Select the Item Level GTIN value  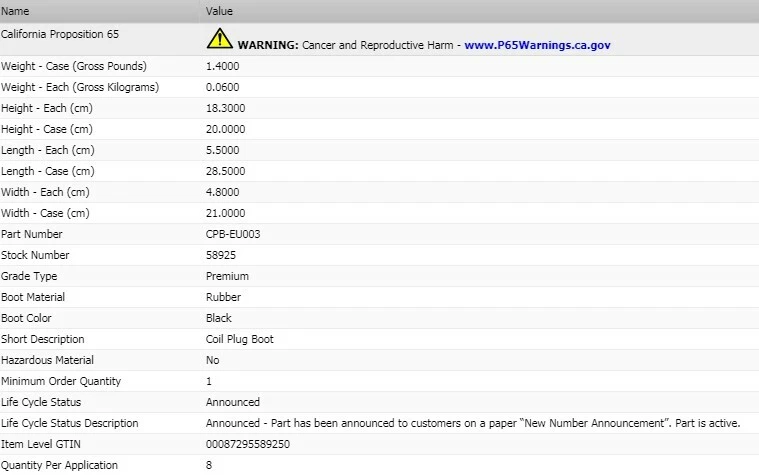pyautogui.click(x=245, y=444)
